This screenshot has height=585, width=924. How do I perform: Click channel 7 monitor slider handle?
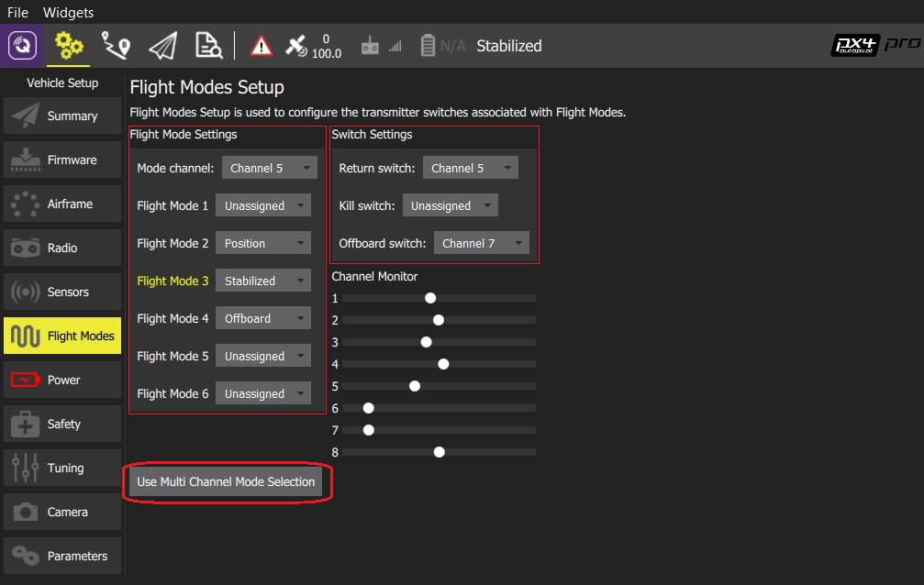coord(369,430)
